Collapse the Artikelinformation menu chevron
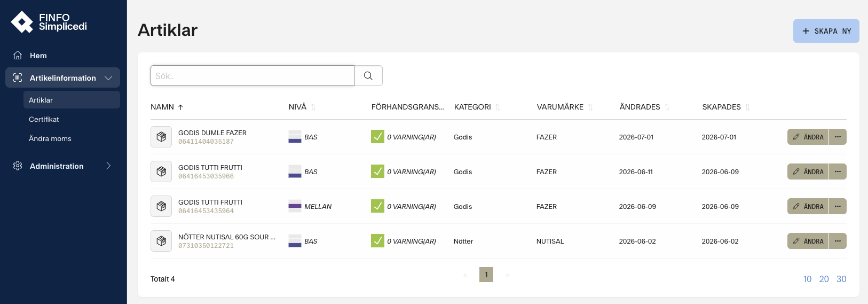Viewport: 868px width, 304px height. tap(108, 78)
